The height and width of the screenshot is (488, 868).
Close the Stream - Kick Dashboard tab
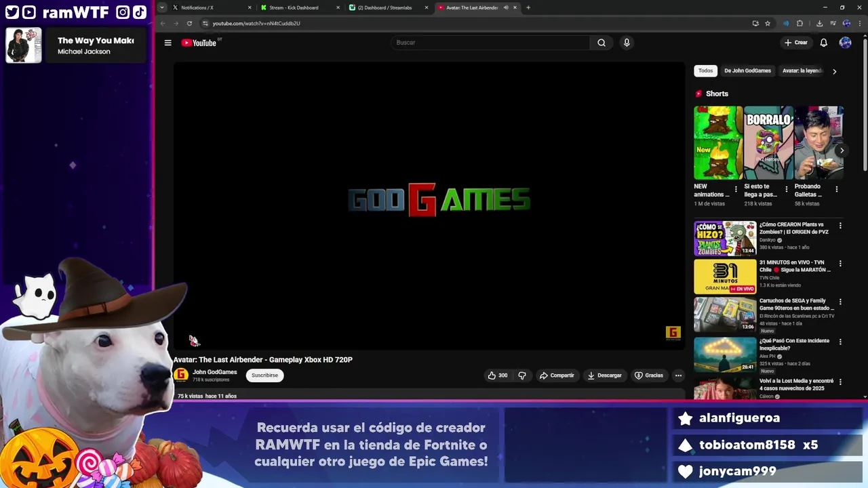coord(338,7)
